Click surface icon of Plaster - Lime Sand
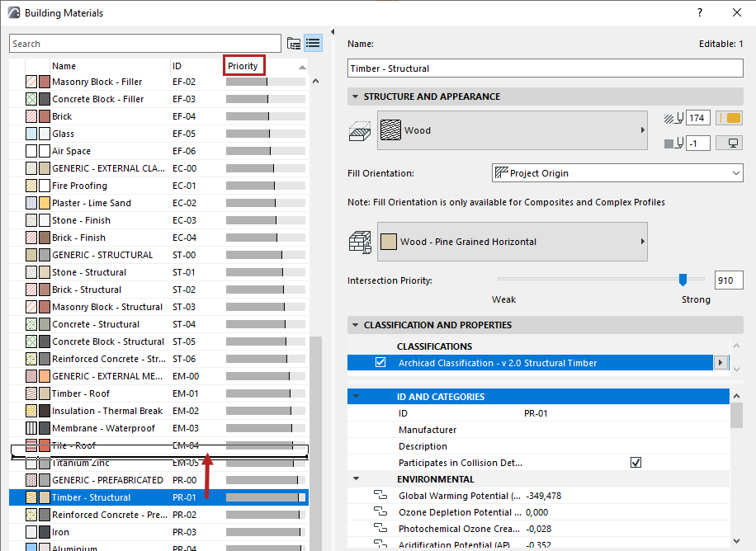This screenshot has height=551, width=756. pyautogui.click(x=45, y=203)
